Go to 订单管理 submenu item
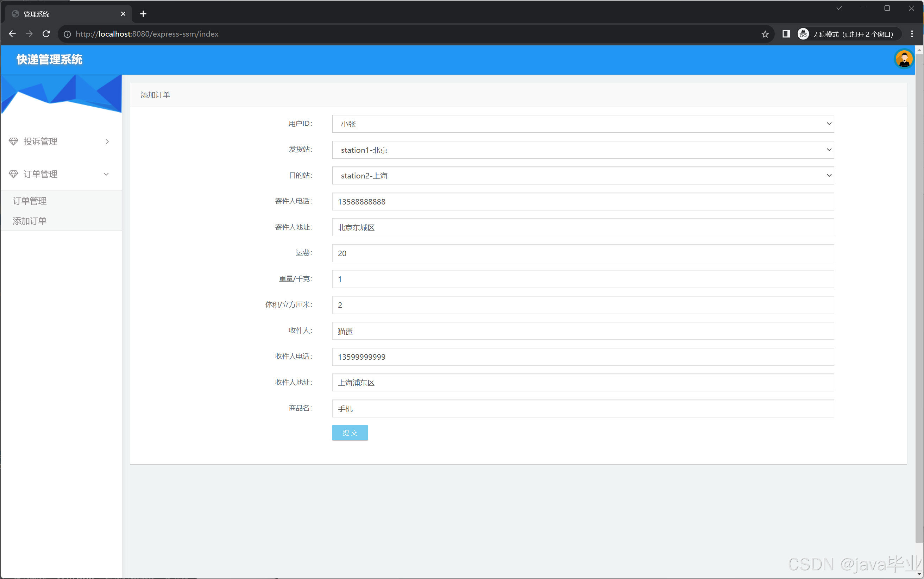This screenshot has height=579, width=924. [x=30, y=201]
